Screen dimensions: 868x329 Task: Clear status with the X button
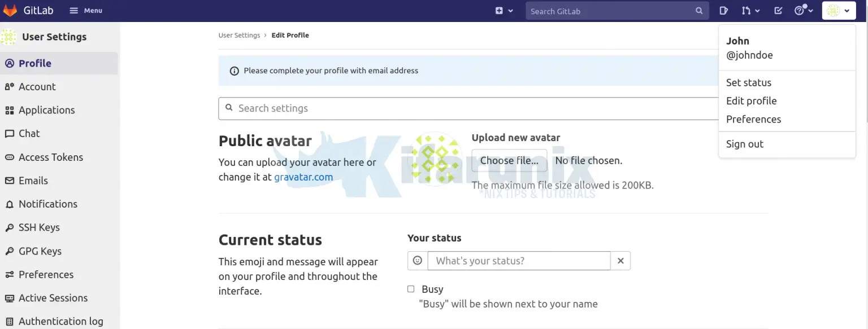620,261
